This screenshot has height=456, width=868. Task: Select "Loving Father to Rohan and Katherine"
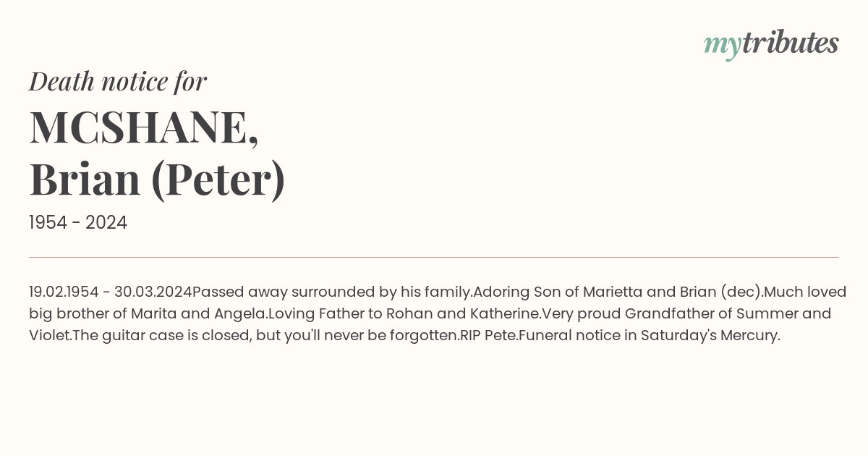coord(404,314)
